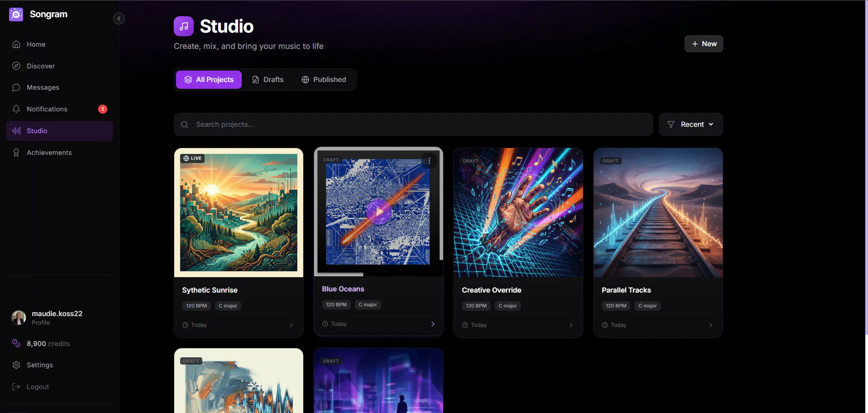Click the Blue Oceans project title
This screenshot has width=868, height=413.
click(x=343, y=289)
